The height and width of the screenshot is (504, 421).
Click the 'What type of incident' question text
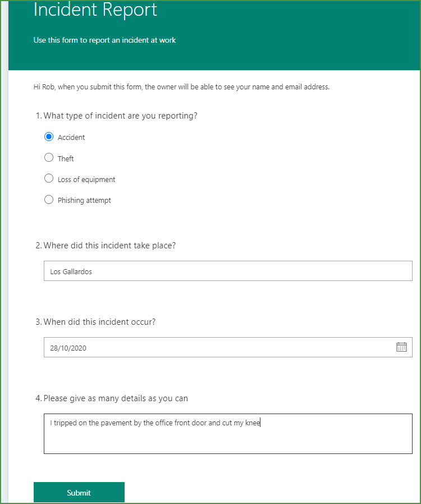[x=120, y=116]
